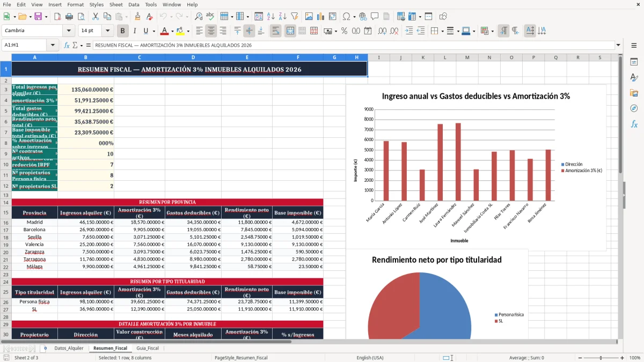The width and height of the screenshot is (644, 362).
Task: Toggle Center Vertically alignment
Action: [x=249, y=31]
